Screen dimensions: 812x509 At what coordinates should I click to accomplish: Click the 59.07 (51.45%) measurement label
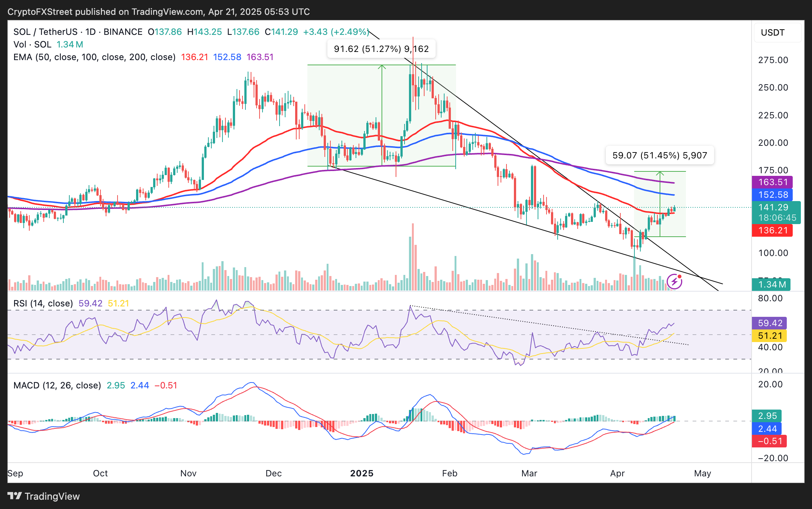click(660, 155)
